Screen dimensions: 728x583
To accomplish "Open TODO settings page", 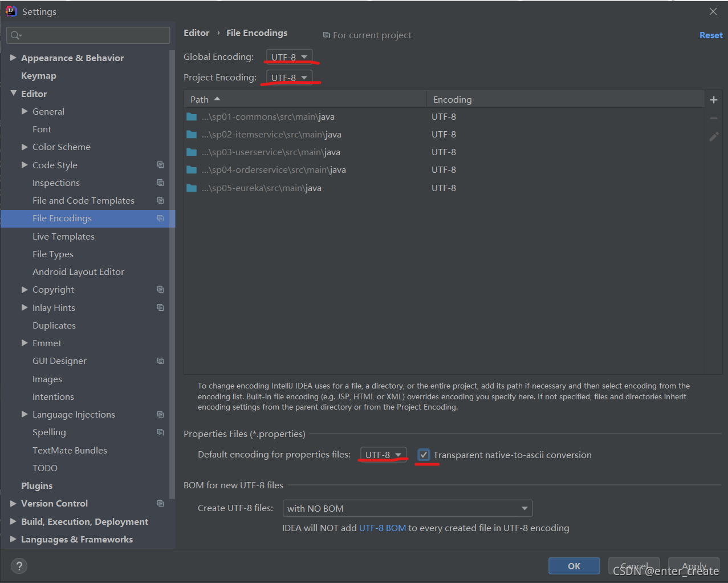I will (45, 468).
